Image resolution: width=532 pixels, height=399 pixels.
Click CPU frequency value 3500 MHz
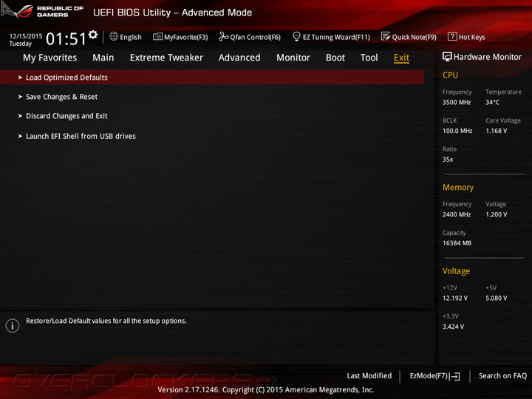click(457, 103)
